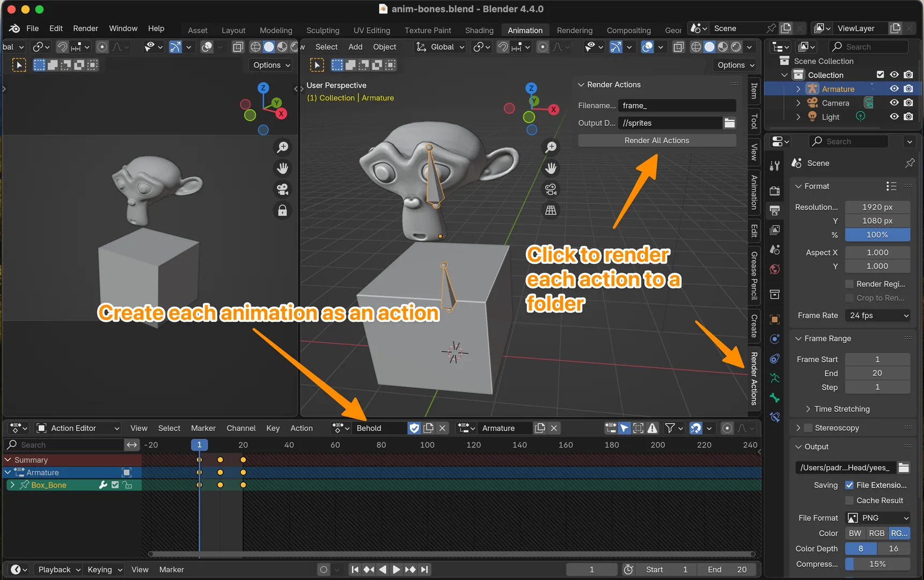The height and width of the screenshot is (580, 924).
Task: Select RGB color mode button
Action: 876,533
